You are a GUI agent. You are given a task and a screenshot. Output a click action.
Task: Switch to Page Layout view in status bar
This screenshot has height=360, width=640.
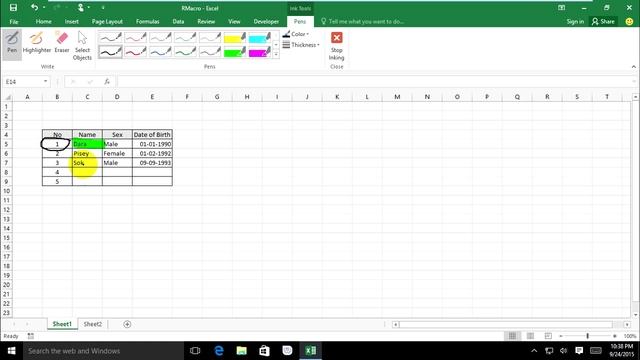(530, 336)
